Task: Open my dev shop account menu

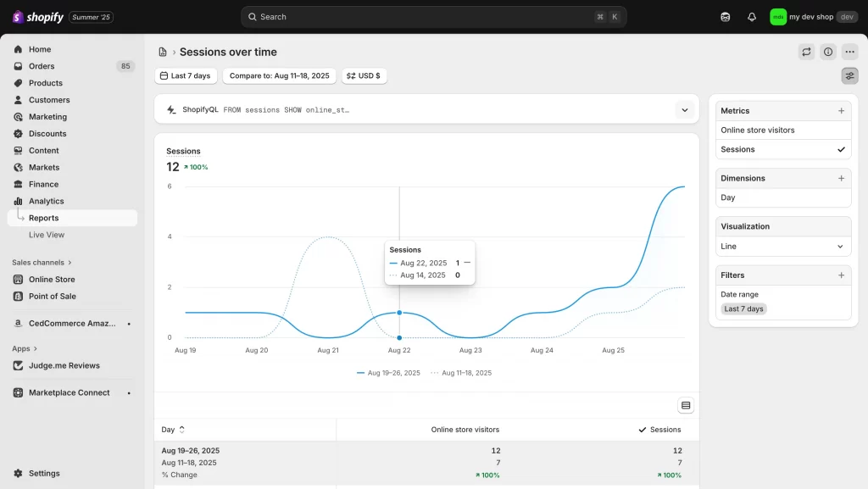Action: 813,17
